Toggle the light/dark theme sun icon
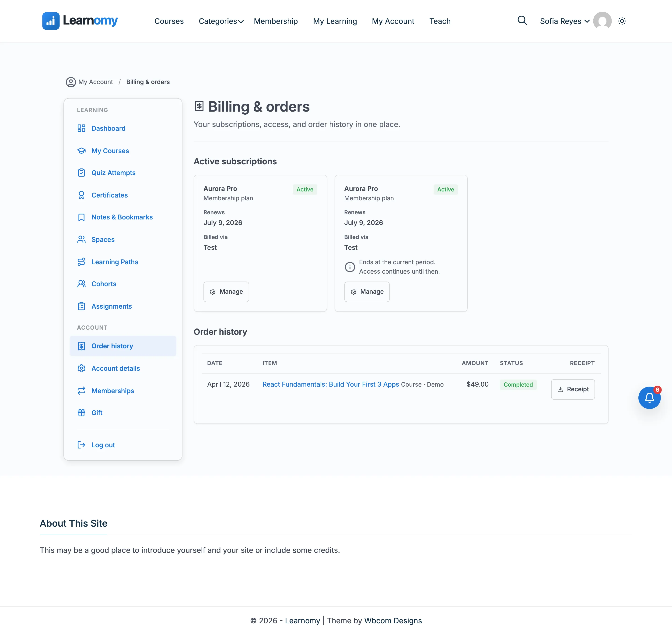 622,21
